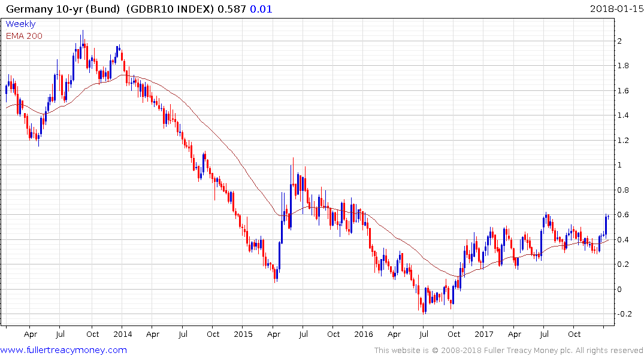644x359 pixels.
Task: Click the y-axis label '1.6'
Action: point(622,91)
